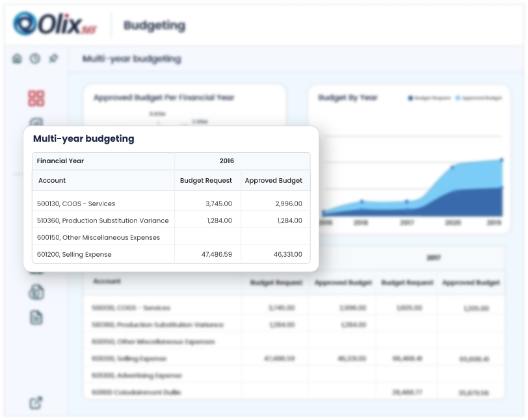The height and width of the screenshot is (420, 528).
Task: Click the stacked documents icon in sidebar
Action: pos(36,292)
